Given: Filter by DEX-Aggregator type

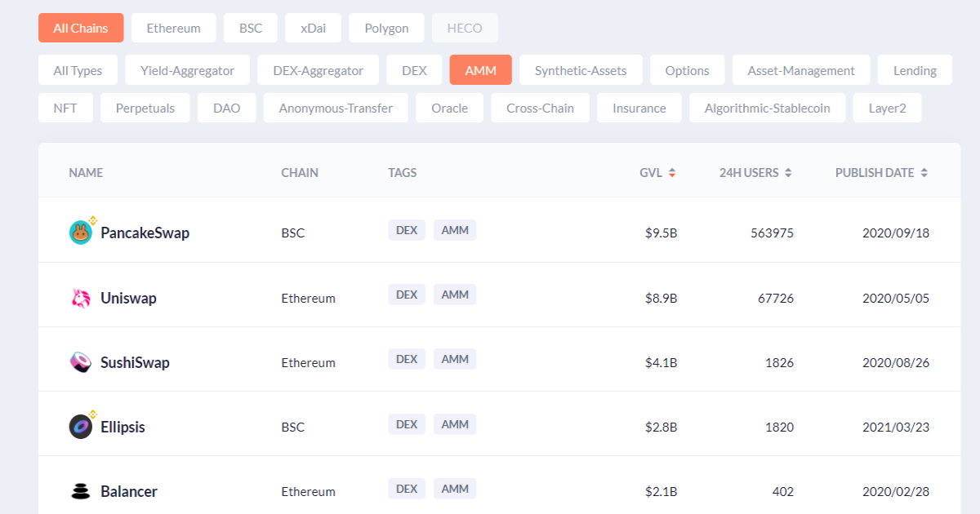Looking at the screenshot, I should [x=318, y=70].
